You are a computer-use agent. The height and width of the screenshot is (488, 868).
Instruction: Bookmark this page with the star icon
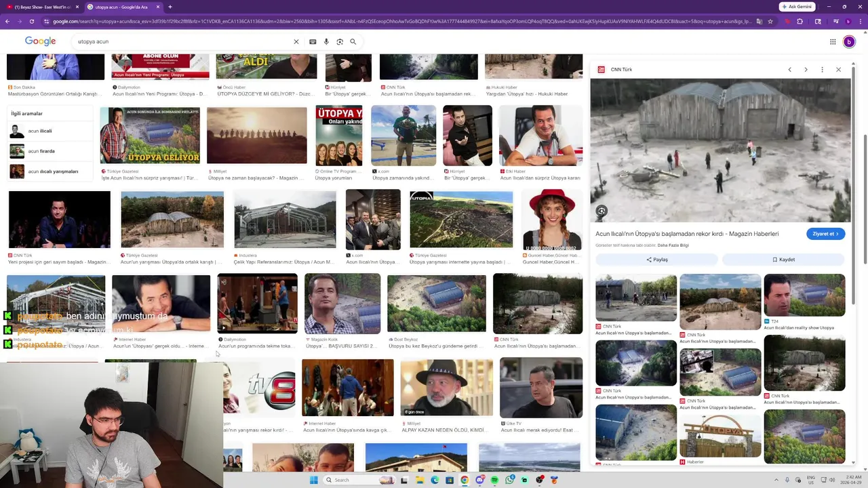pyautogui.click(x=770, y=22)
